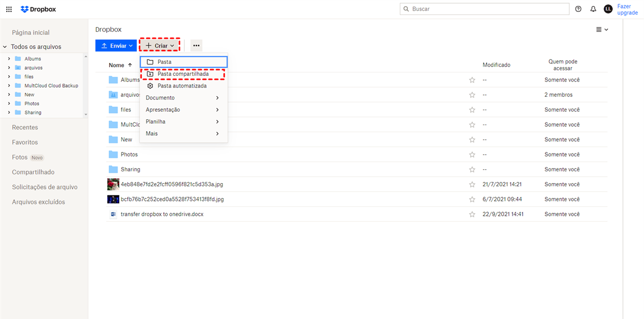Go to Página inicial

[x=31, y=33]
